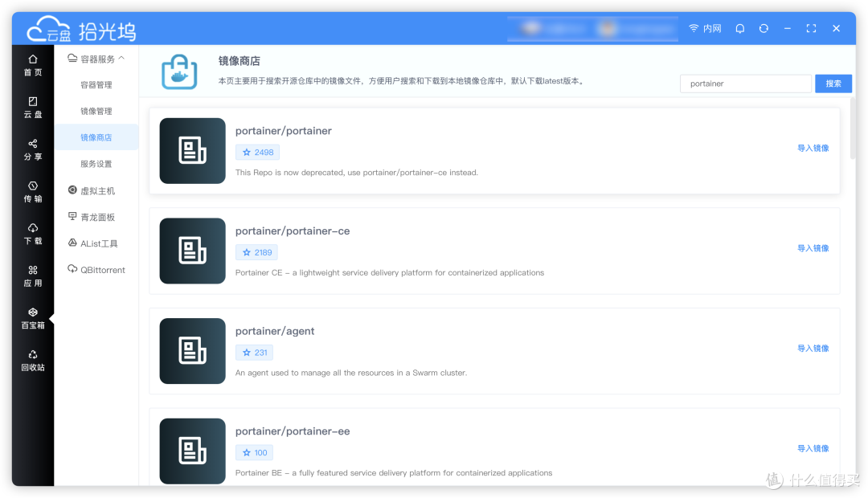Click the notification bell icon

(739, 28)
